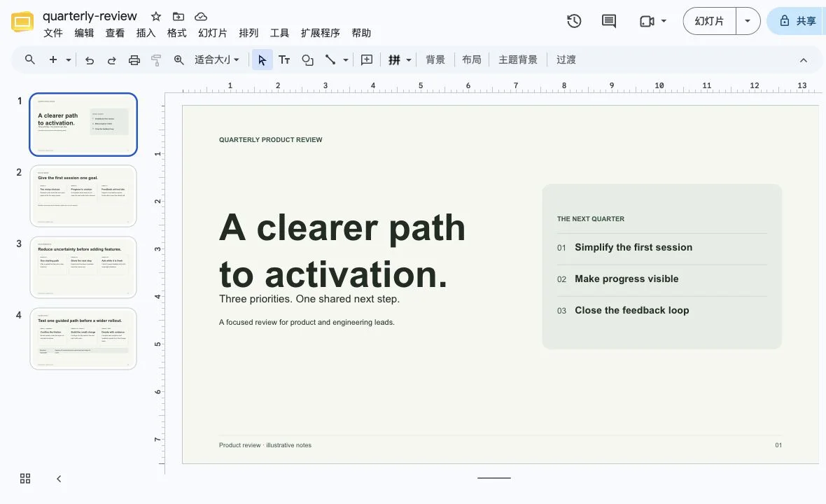826x504 pixels.
Task: Select 'Three priorities. One shared next step.' text
Action: point(309,299)
